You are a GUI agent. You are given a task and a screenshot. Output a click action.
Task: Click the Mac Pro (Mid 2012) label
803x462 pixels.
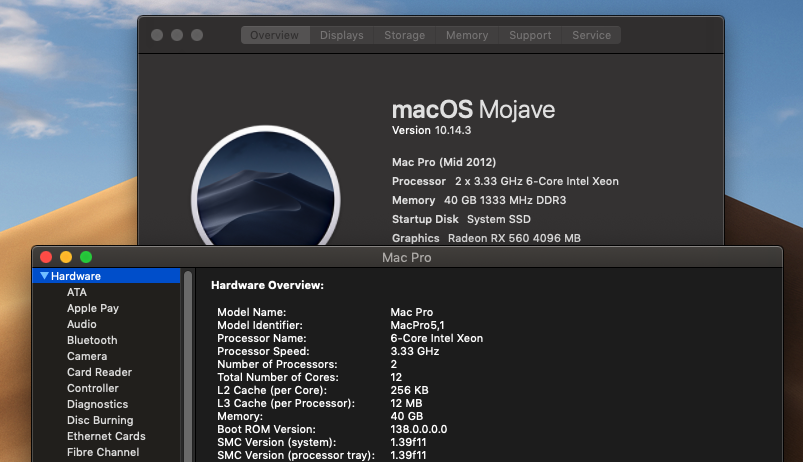pos(444,162)
